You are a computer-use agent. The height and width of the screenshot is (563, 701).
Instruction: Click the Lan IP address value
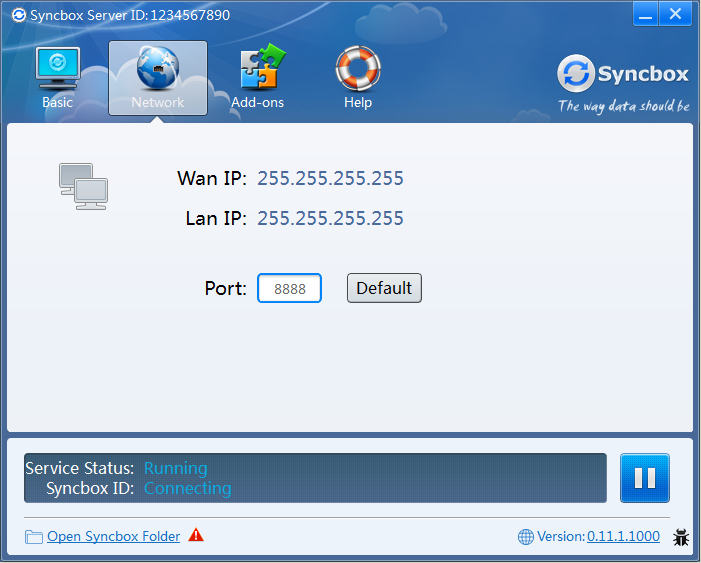[330, 219]
